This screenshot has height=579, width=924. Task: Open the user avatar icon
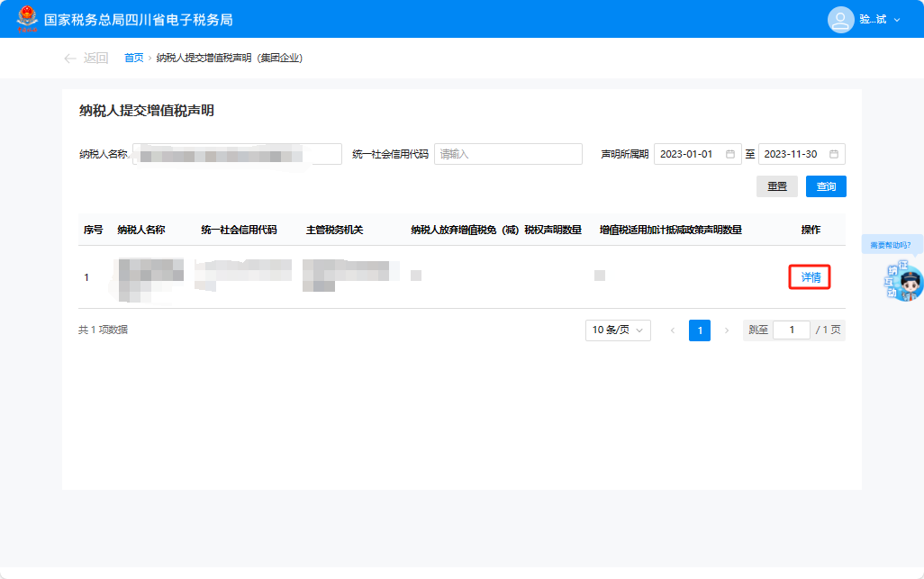tap(840, 20)
